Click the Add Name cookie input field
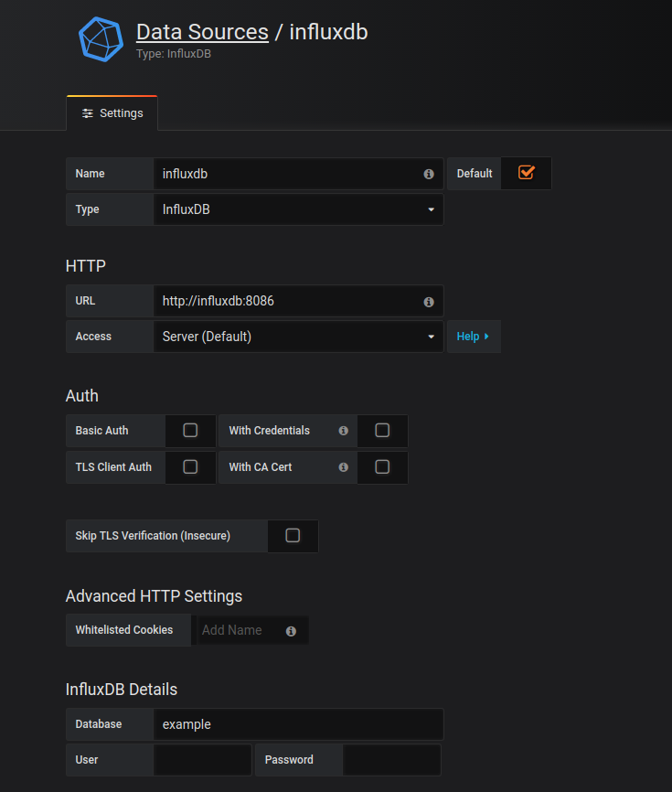Screen dimensions: 672x792 tap(238, 630)
